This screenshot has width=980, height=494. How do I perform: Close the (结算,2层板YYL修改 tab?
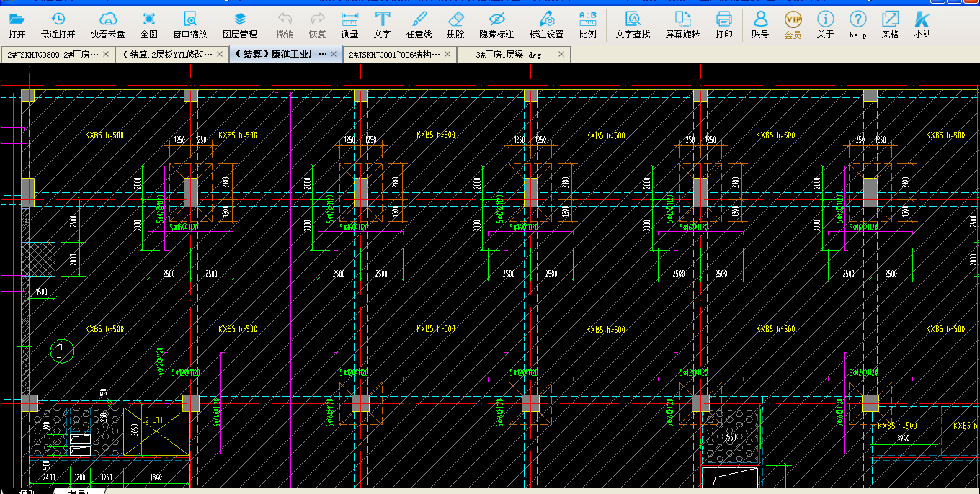tap(220, 55)
